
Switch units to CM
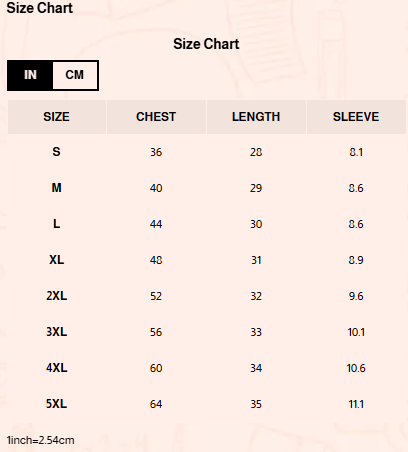[x=75, y=75]
